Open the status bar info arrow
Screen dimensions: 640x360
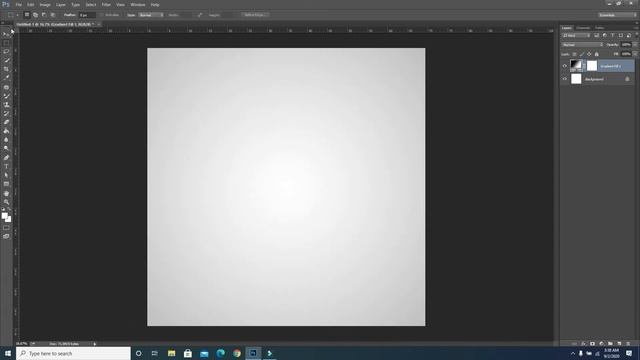95,344
